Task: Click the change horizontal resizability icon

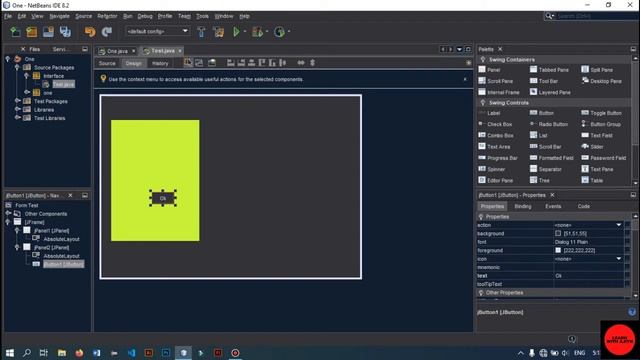Action: (x=301, y=63)
